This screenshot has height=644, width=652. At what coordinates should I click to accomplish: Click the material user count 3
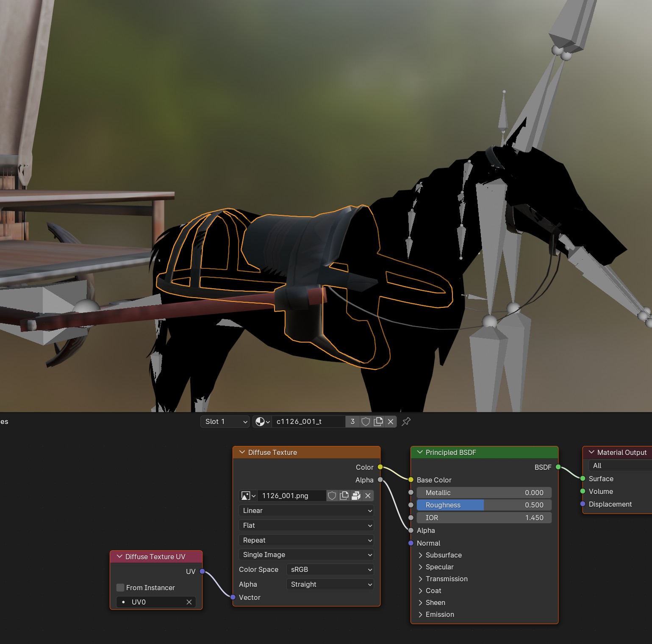pyautogui.click(x=352, y=421)
